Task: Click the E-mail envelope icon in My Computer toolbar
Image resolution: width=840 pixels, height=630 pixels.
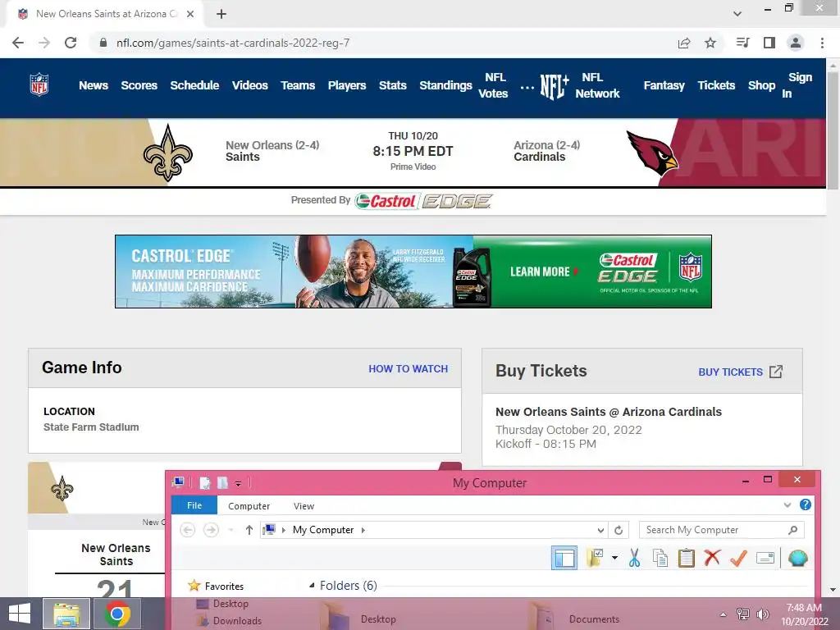Action: tap(765, 558)
